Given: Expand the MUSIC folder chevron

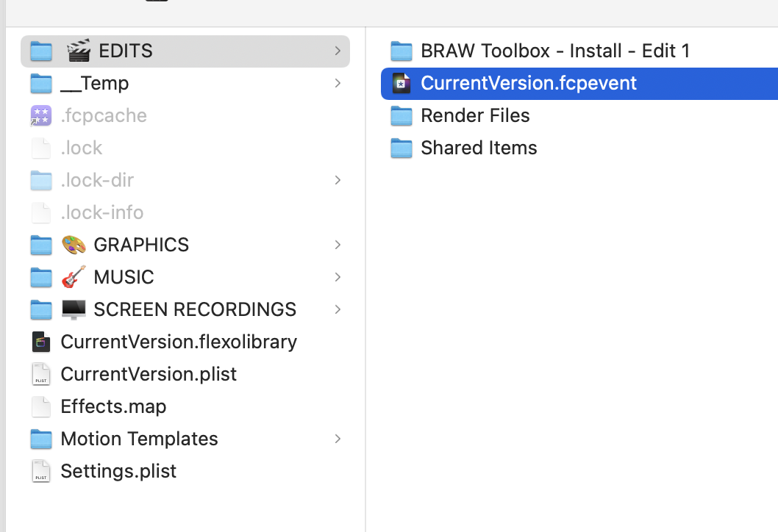Looking at the screenshot, I should 338,277.
